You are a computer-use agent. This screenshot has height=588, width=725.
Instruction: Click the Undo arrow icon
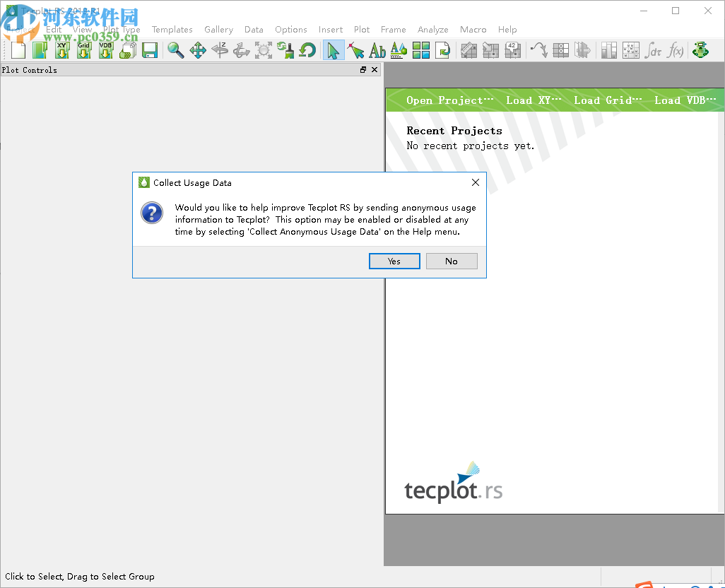pyautogui.click(x=307, y=49)
